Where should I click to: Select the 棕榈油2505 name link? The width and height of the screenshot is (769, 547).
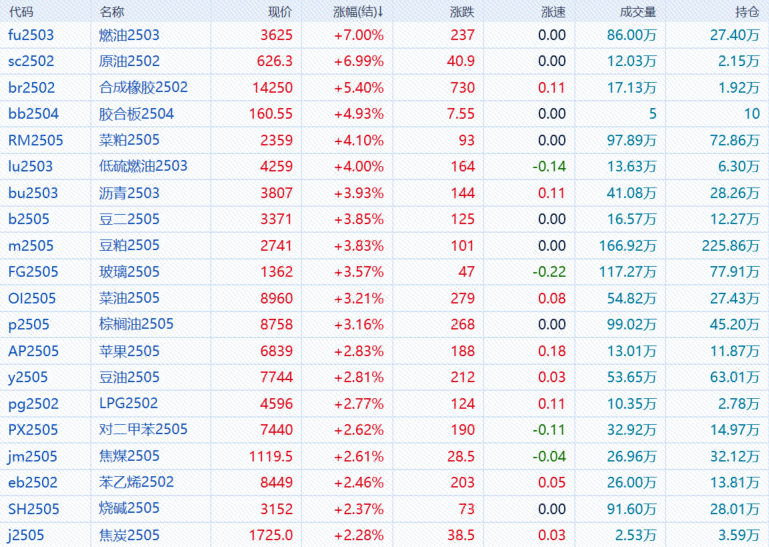pyautogui.click(x=136, y=324)
